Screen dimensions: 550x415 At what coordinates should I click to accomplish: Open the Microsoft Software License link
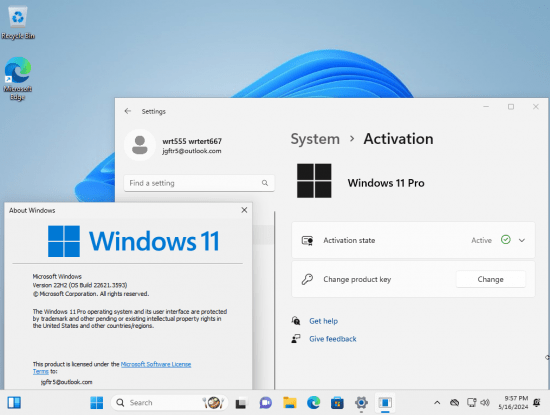(156, 364)
